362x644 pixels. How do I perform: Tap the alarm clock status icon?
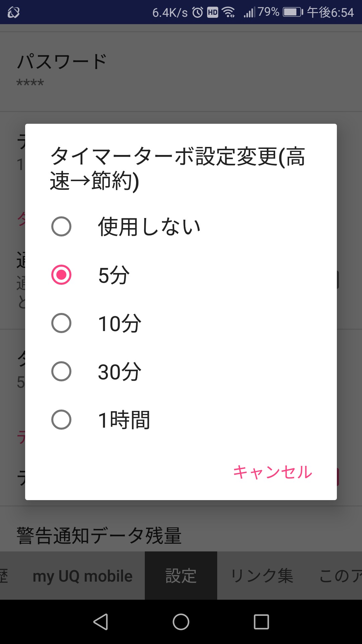coord(198,12)
